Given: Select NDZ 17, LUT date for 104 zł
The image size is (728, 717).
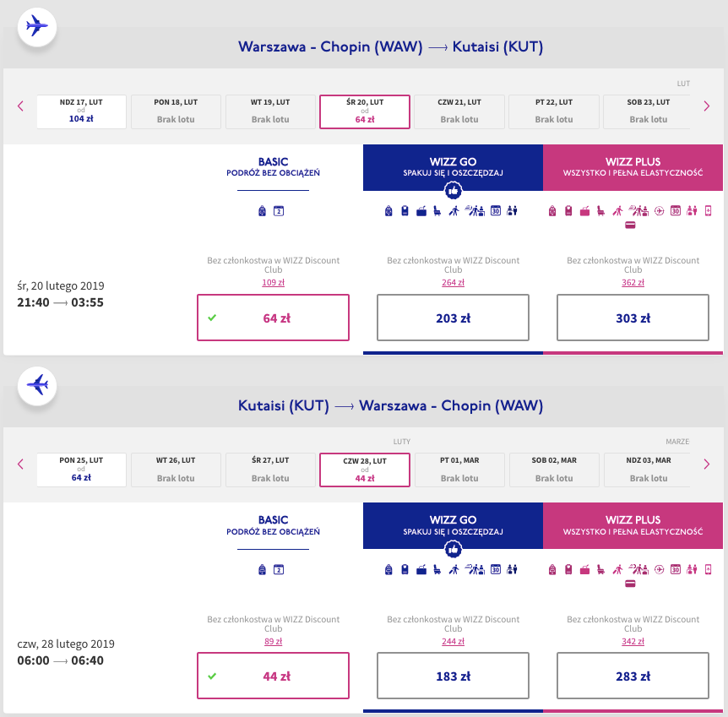Looking at the screenshot, I should pyautogui.click(x=81, y=111).
